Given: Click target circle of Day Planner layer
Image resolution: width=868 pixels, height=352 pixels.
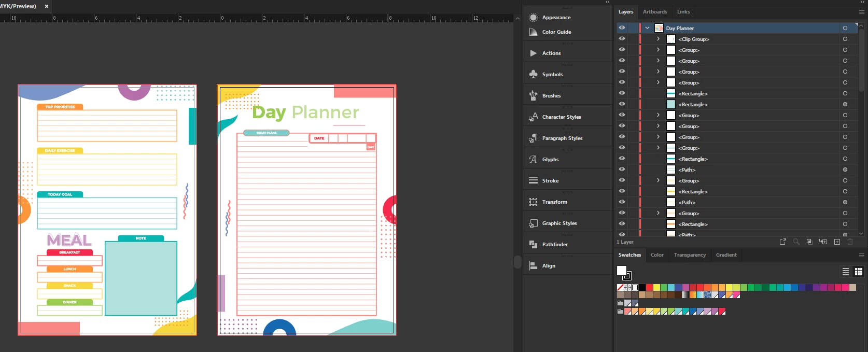Looking at the screenshot, I should tap(845, 28).
